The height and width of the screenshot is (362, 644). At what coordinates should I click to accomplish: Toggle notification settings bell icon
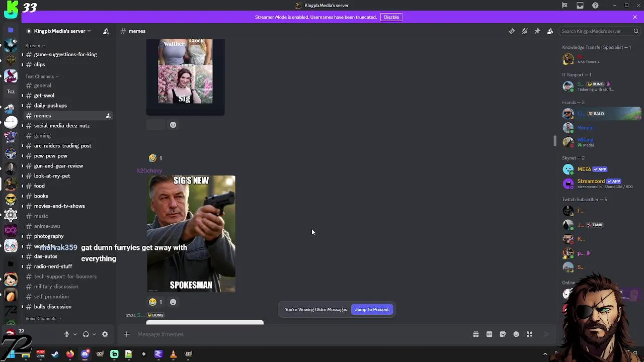524,31
